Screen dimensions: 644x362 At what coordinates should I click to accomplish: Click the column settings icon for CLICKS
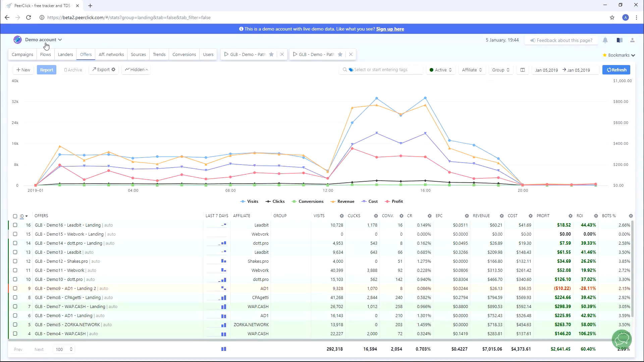375,216
